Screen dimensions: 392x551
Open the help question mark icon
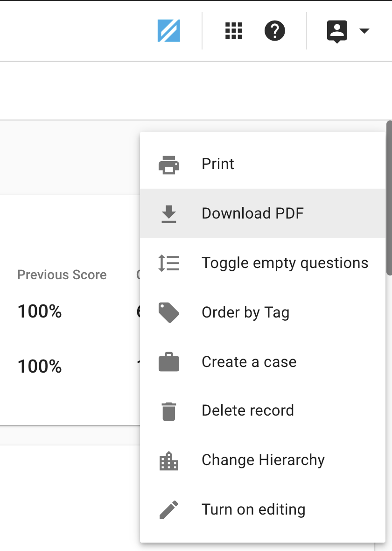pyautogui.click(x=275, y=31)
